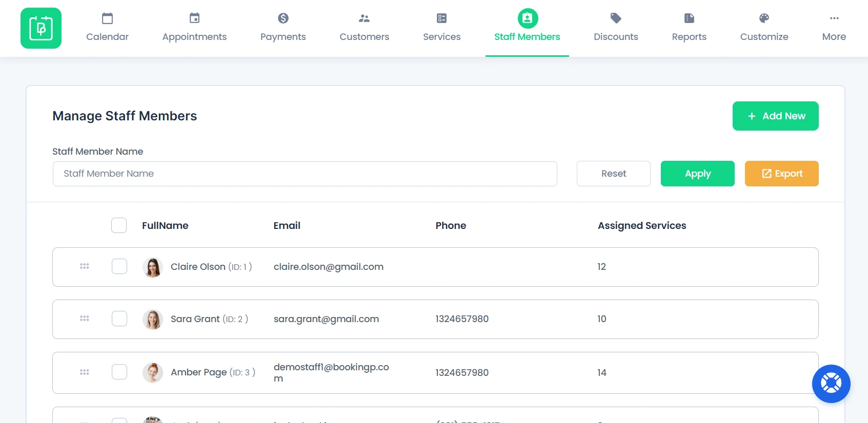Focus the Staff Member Name search field
868x423 pixels.
point(305,174)
